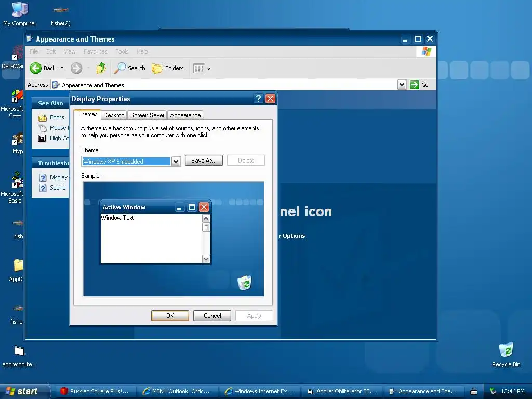This screenshot has height=399, width=532.
Task: Click the sample window scrollbar down arrow
Action: pos(206,259)
